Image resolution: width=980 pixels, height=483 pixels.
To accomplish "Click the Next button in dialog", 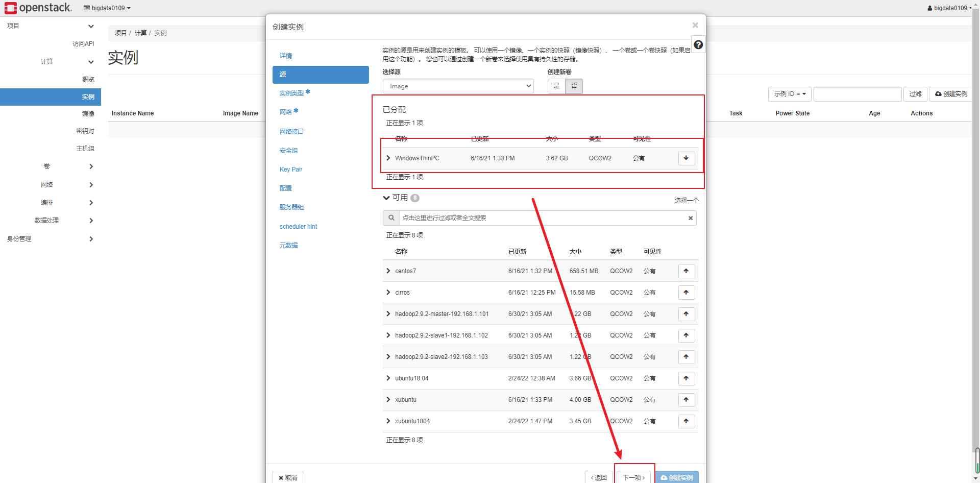I will [x=634, y=477].
